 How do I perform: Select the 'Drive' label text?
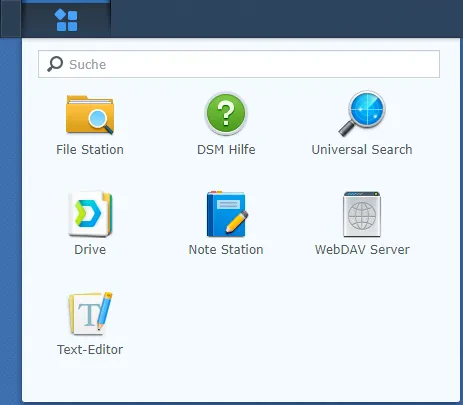90,250
